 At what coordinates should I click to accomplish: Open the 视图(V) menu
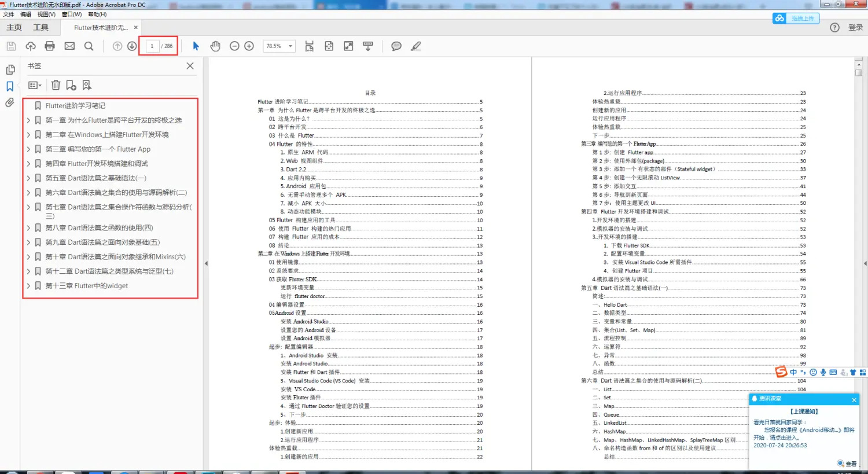tap(46, 14)
